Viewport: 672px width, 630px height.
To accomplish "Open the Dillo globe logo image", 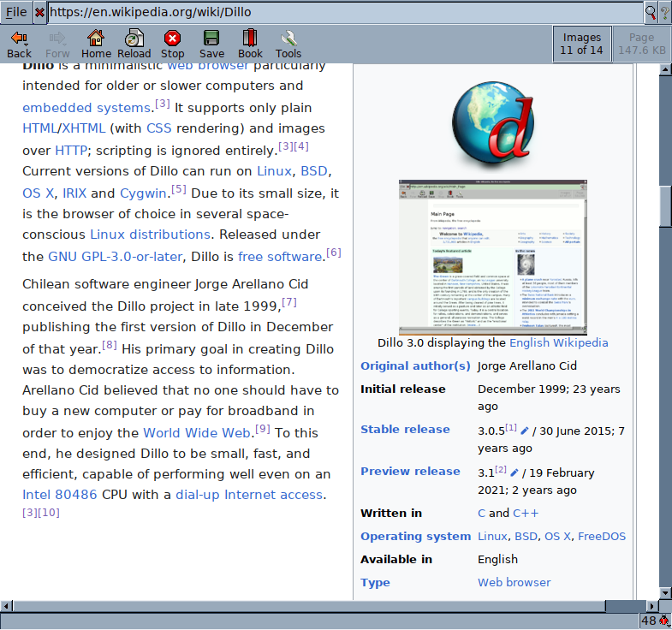I will [493, 124].
